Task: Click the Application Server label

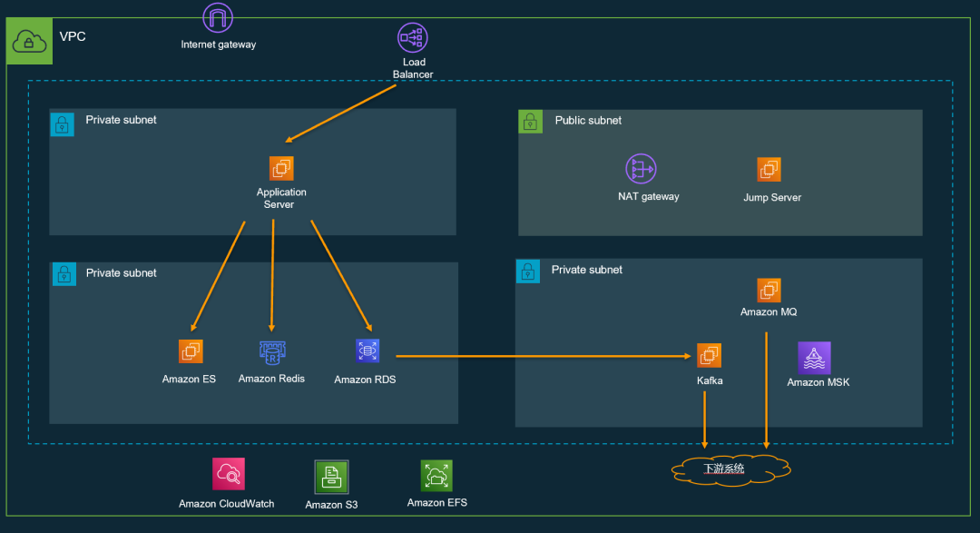Action: click(x=280, y=198)
